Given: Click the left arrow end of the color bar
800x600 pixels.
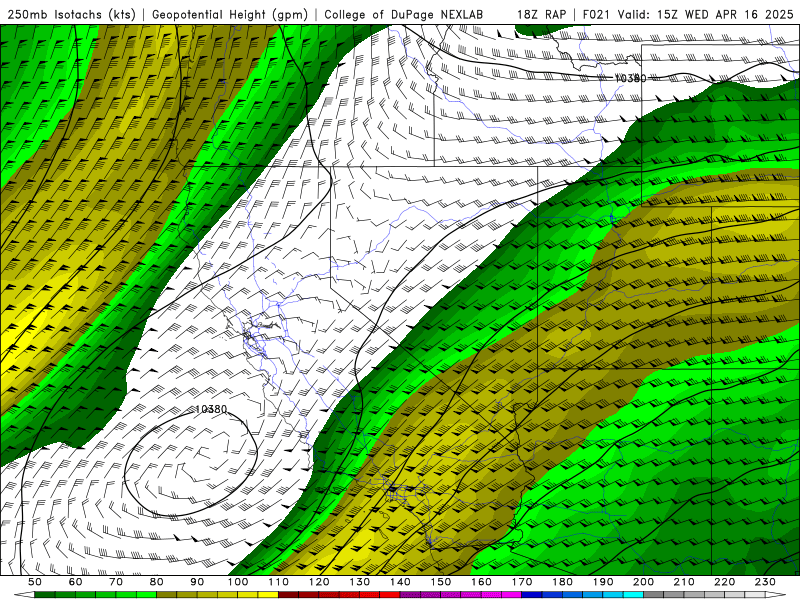Looking at the screenshot, I should 24,595.
